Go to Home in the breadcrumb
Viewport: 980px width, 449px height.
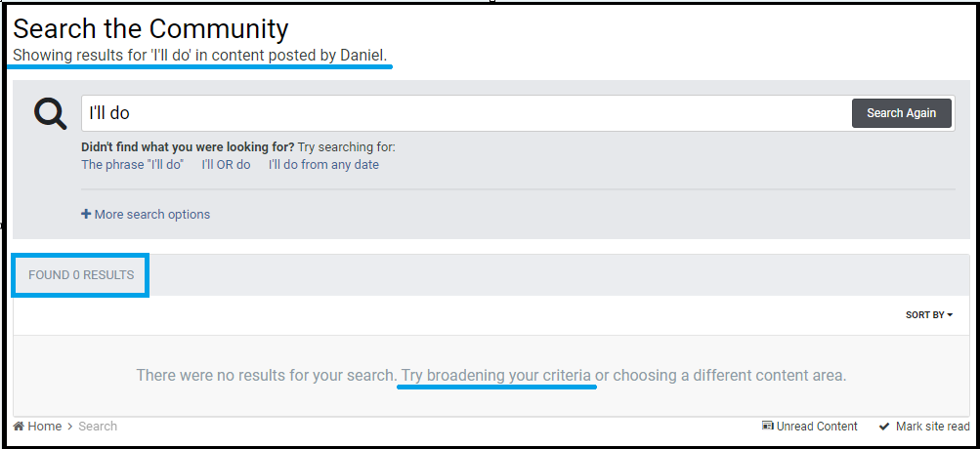click(x=44, y=426)
